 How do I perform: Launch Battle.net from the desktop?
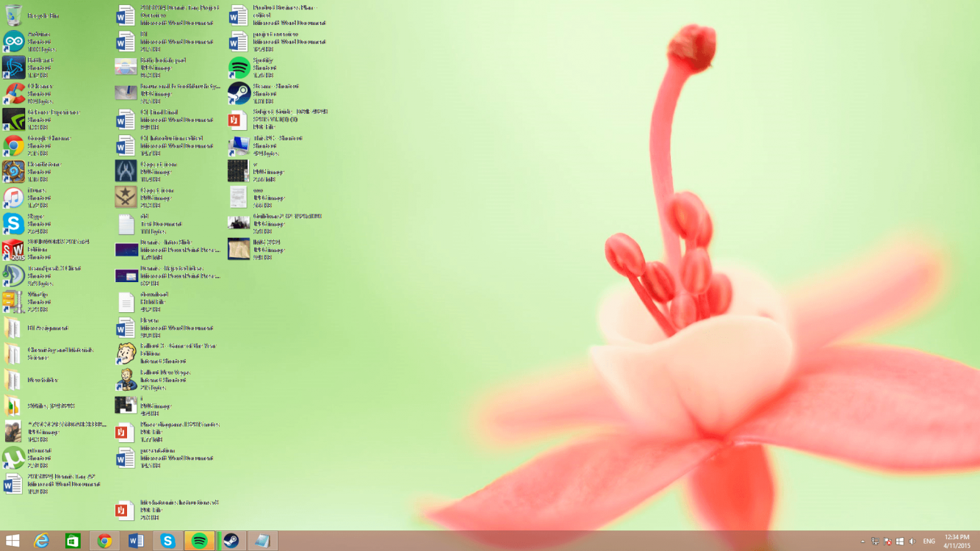(12, 66)
